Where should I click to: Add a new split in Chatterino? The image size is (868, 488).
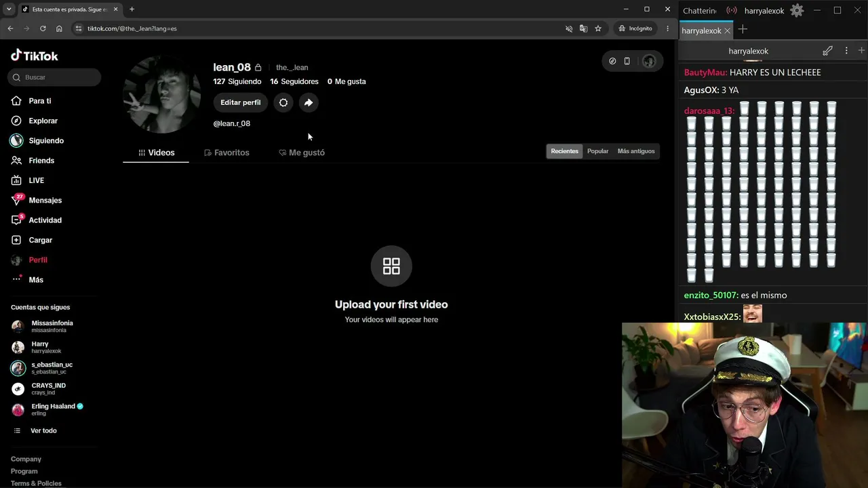[x=861, y=51]
